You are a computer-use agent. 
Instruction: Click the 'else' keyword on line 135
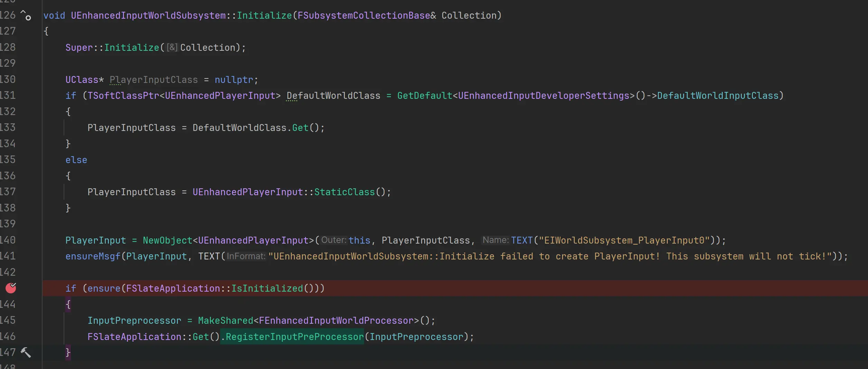point(76,160)
